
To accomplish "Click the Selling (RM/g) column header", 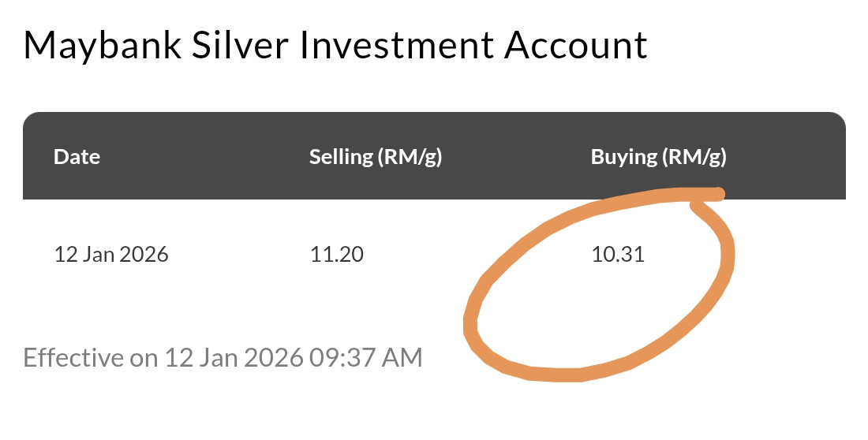I will point(375,156).
